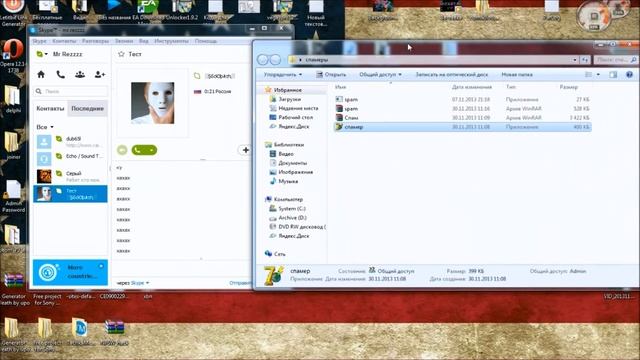Screen dimensions: 640x360
Task: Open Skype home icon
Action: click(41, 74)
